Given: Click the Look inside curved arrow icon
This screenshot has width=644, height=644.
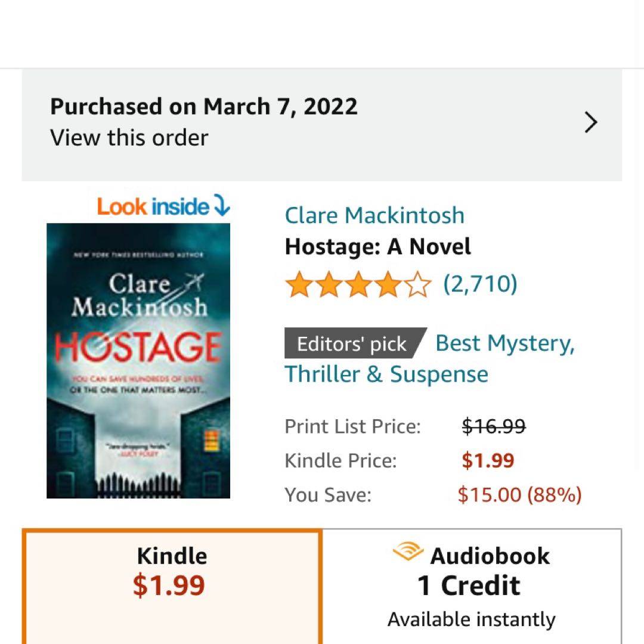Looking at the screenshot, I should click(x=221, y=206).
